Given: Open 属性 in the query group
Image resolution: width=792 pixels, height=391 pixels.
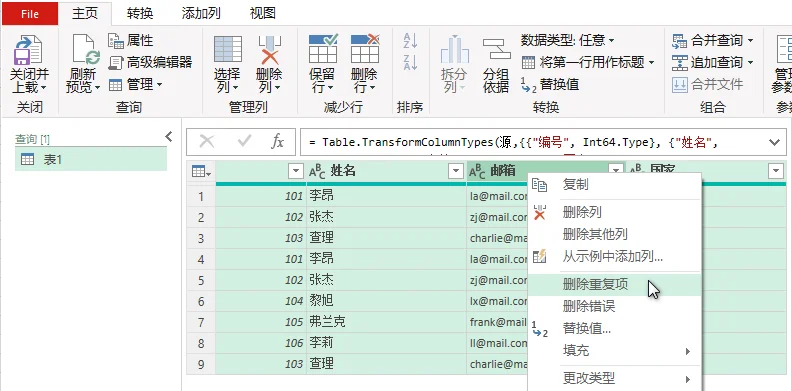Looking at the screenshot, I should coord(130,40).
